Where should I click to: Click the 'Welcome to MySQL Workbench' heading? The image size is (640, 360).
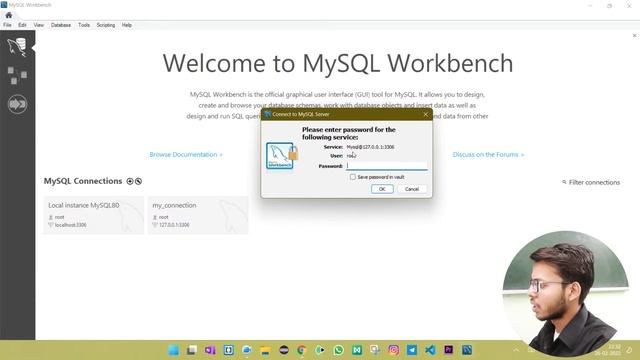(x=338, y=63)
